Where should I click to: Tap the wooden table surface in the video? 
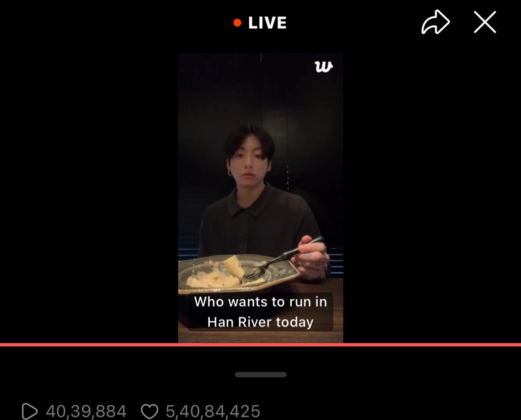(320, 303)
